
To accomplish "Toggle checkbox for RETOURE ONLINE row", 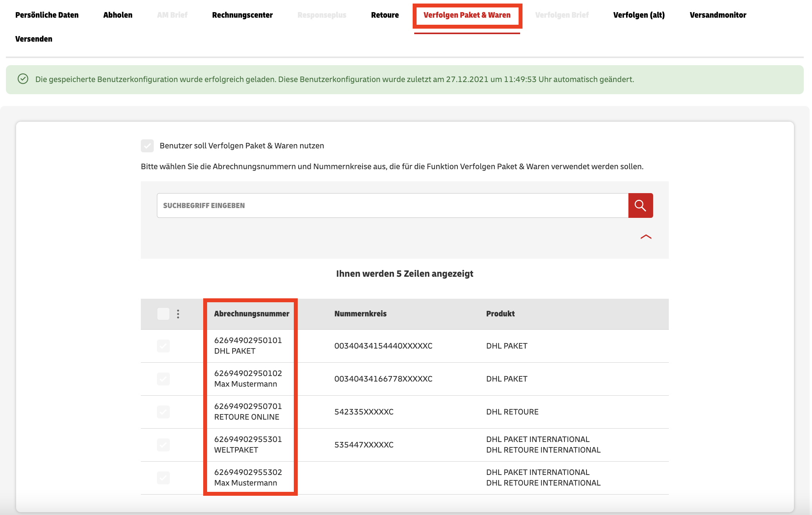I will 163,412.
